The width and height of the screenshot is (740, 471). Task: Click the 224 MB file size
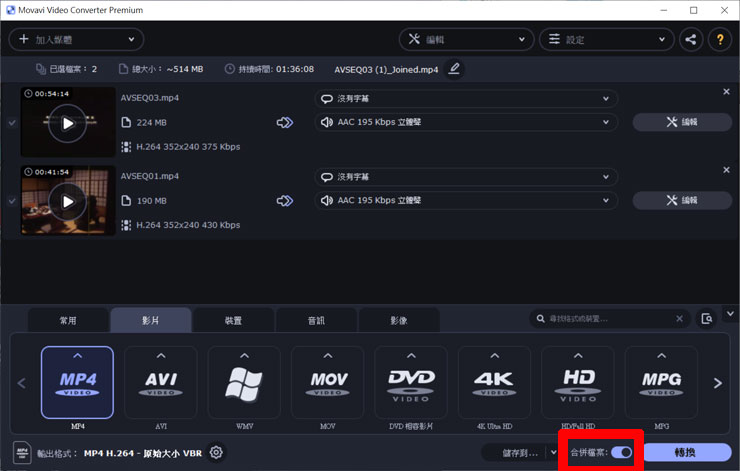click(x=151, y=123)
